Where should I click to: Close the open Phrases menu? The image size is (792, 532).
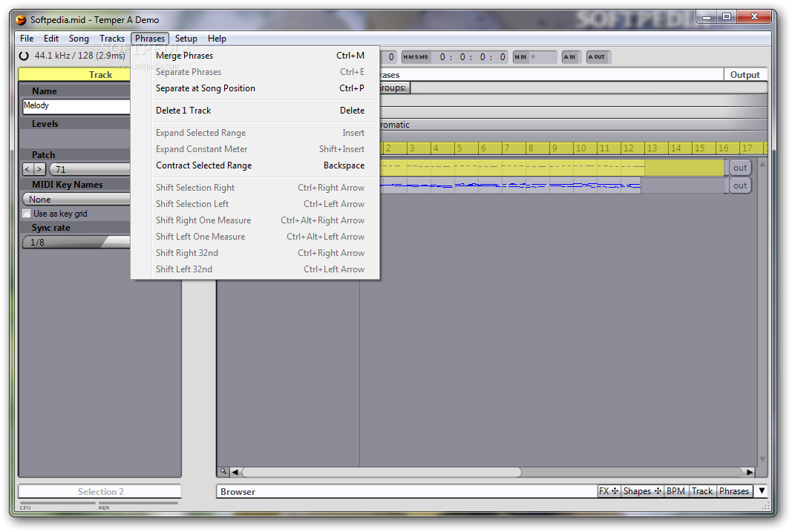click(150, 39)
